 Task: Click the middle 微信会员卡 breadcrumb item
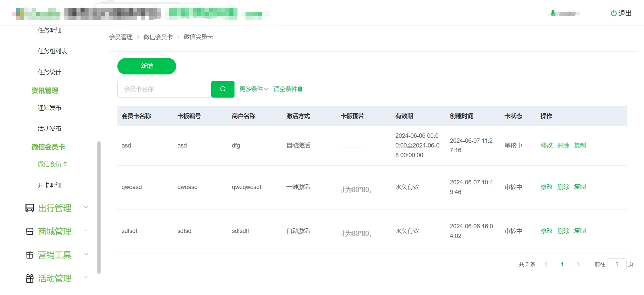(x=158, y=37)
